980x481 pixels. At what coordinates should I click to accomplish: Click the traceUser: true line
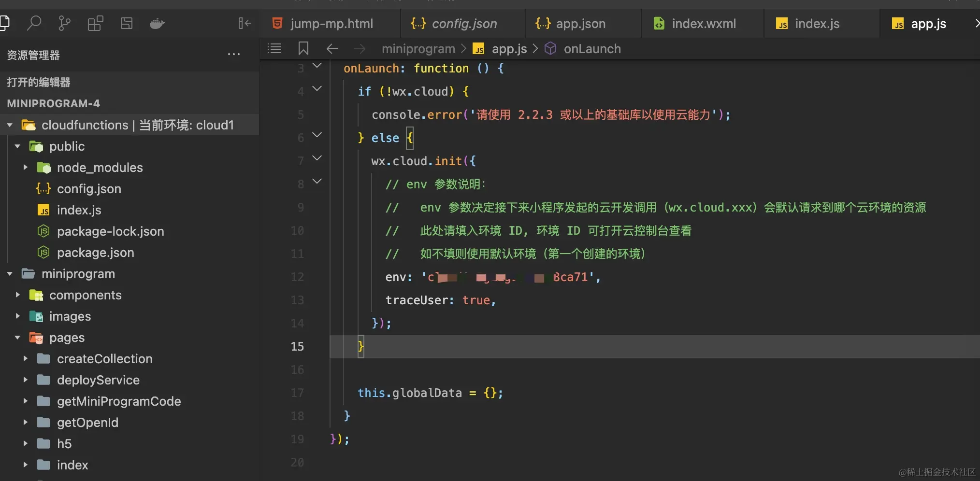440,300
